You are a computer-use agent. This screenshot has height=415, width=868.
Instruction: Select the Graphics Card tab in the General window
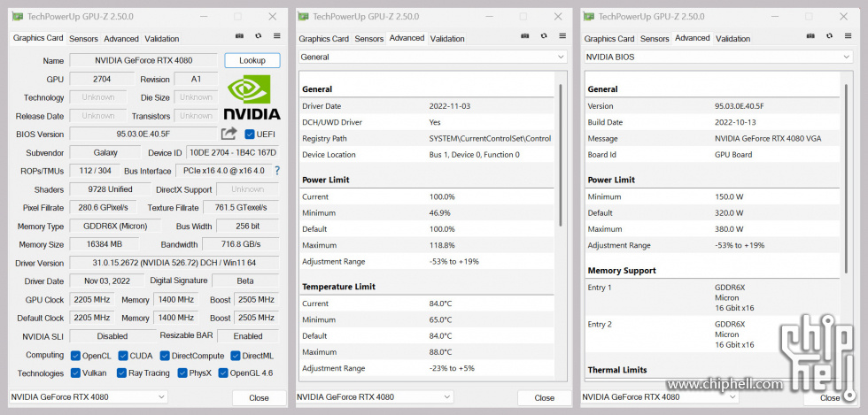point(324,39)
